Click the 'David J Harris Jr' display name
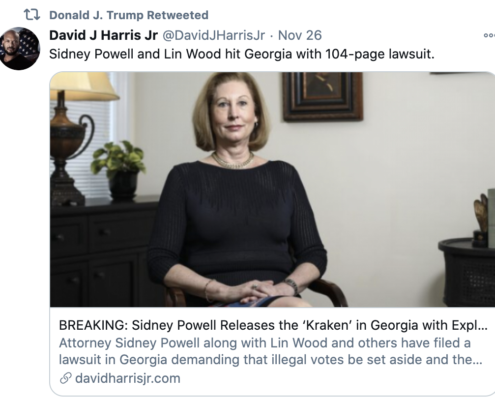 (103, 35)
